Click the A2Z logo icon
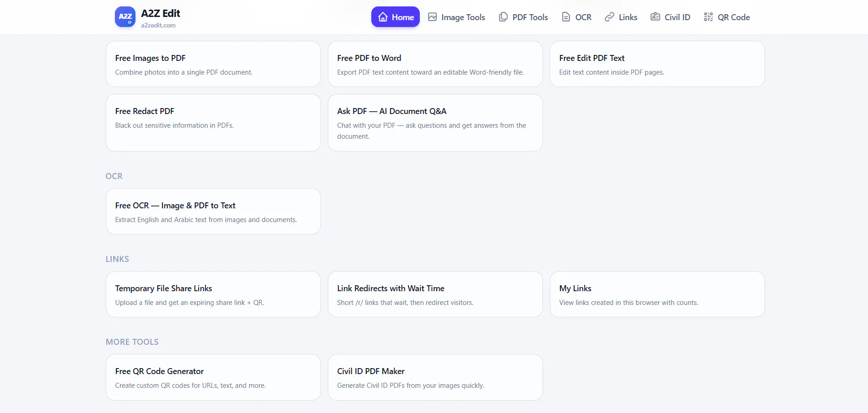 [x=125, y=17]
